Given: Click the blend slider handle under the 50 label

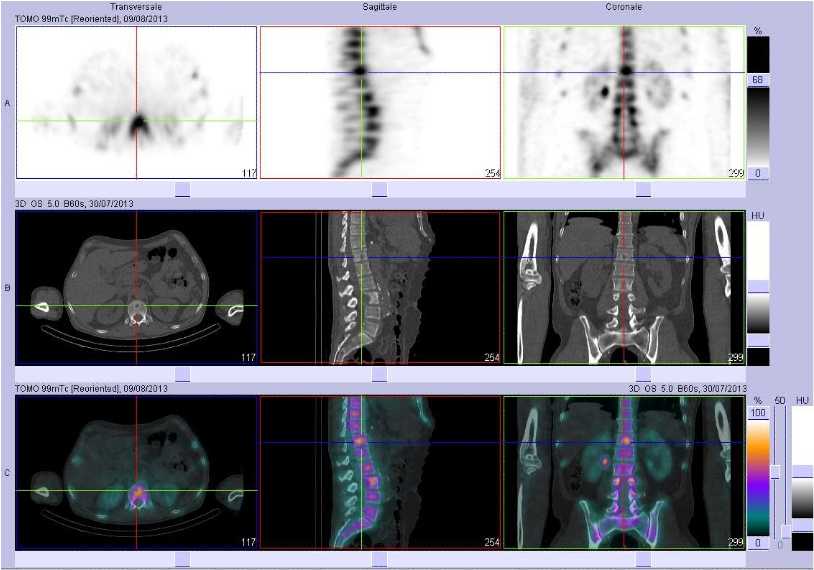Looking at the screenshot, I should [x=775, y=471].
